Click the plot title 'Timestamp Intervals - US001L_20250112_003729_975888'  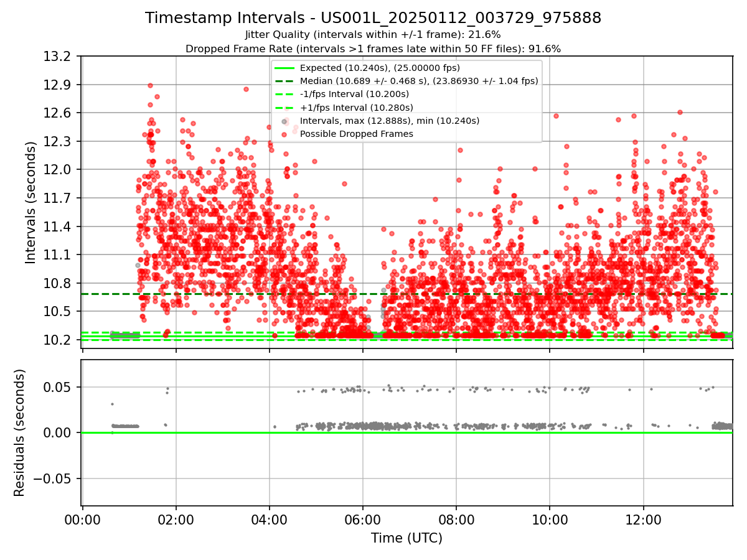[374, 18]
